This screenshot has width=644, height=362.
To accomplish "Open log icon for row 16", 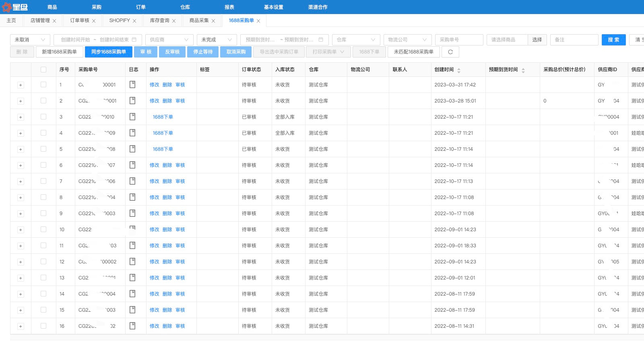I will click(132, 326).
